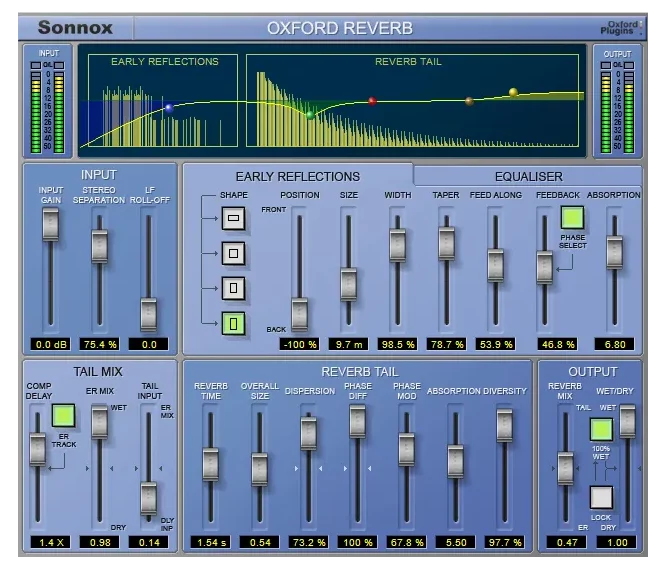The width and height of the screenshot is (667, 570).
Task: Click the Tail Input slider handle
Action: [148, 498]
